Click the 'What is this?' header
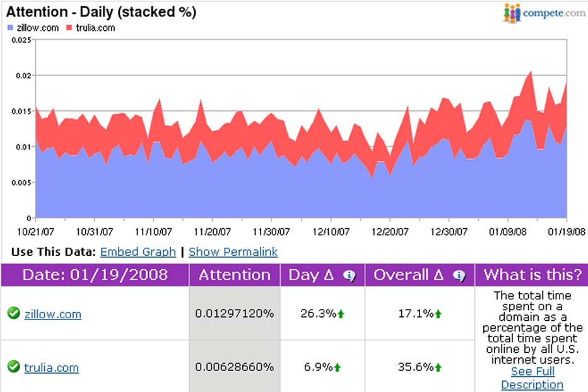The height and width of the screenshot is (392, 588). coord(532,275)
